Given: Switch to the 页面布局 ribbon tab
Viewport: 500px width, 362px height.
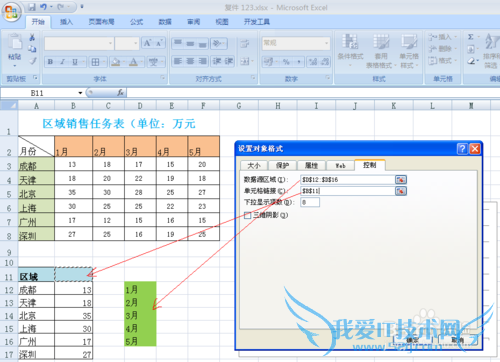Looking at the screenshot, I should point(101,22).
